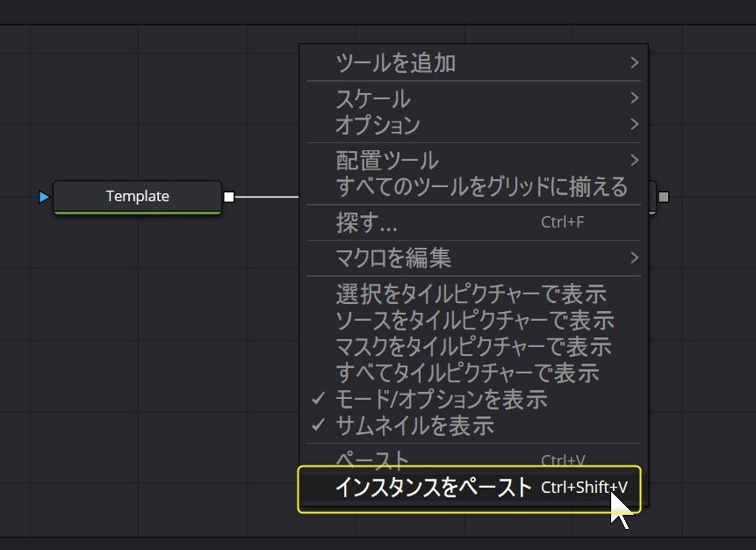Click the blue input arrow on Template node
The width and height of the screenshot is (756, 550).
tap(44, 197)
